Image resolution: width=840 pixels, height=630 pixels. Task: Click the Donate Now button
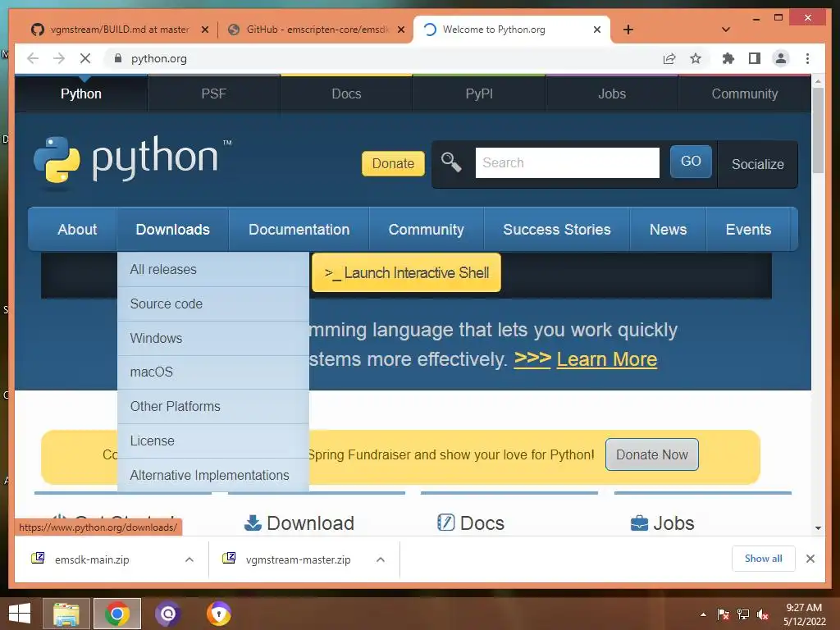coord(652,454)
